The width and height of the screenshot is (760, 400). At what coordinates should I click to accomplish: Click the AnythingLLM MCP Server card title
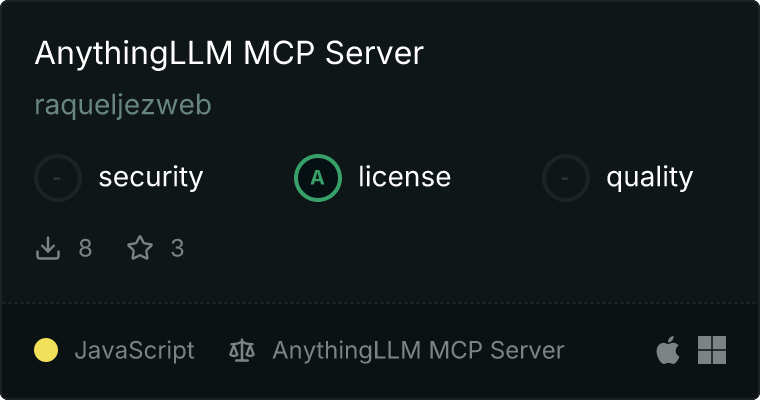[229, 53]
